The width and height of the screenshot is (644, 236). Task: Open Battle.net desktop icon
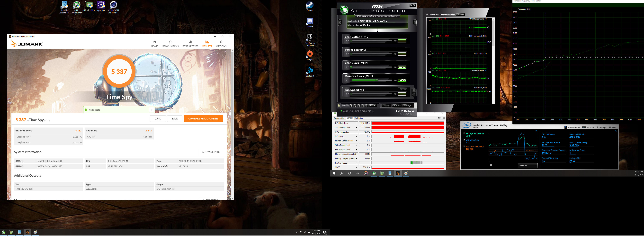310,72
